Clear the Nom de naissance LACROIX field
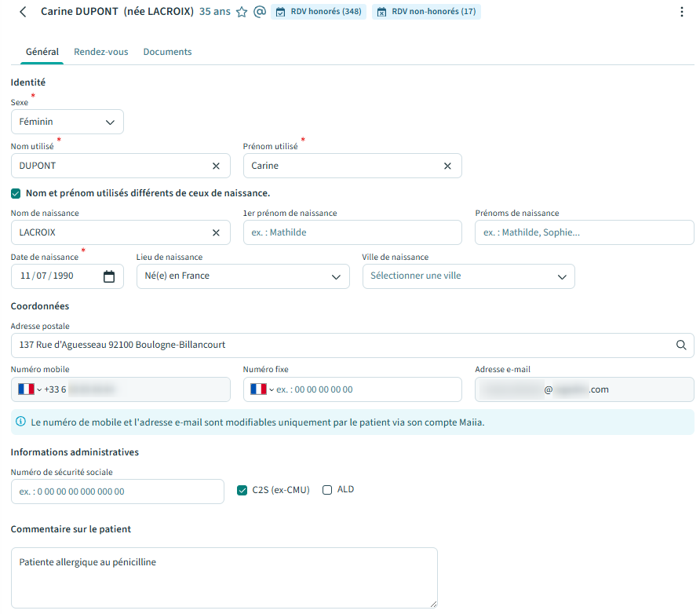This screenshot has width=700, height=614. click(x=216, y=232)
